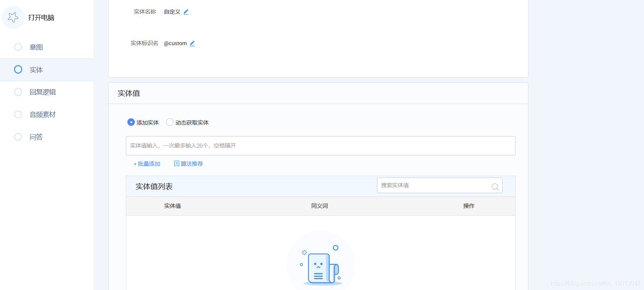This screenshot has width=644, height=290.
Task: Select the 添加实体 radio button
Action: click(131, 122)
